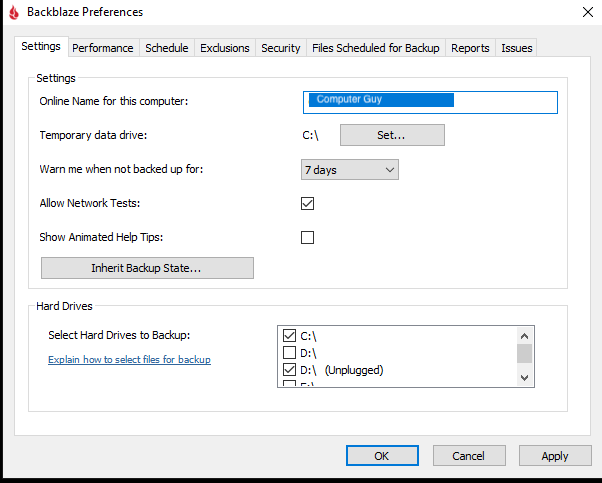Switch to the Reports tab
This screenshot has width=602, height=483.
click(x=470, y=48)
